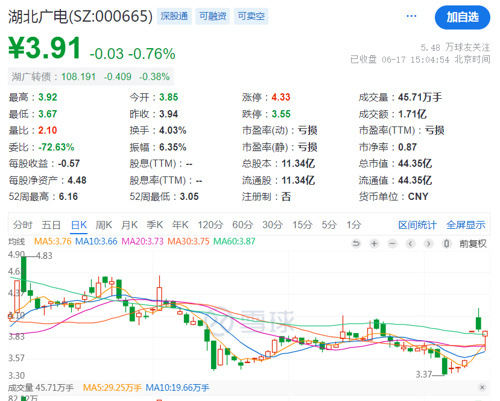This screenshot has height=401, width=500.
Task: Switch to the 120分 chart tab
Action: click(210, 225)
